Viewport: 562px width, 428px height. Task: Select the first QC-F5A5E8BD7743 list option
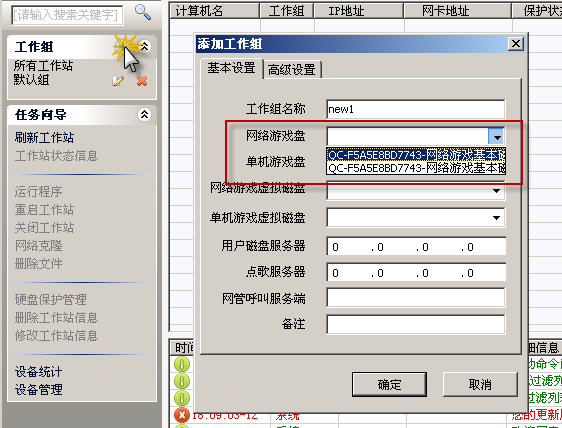pos(416,154)
